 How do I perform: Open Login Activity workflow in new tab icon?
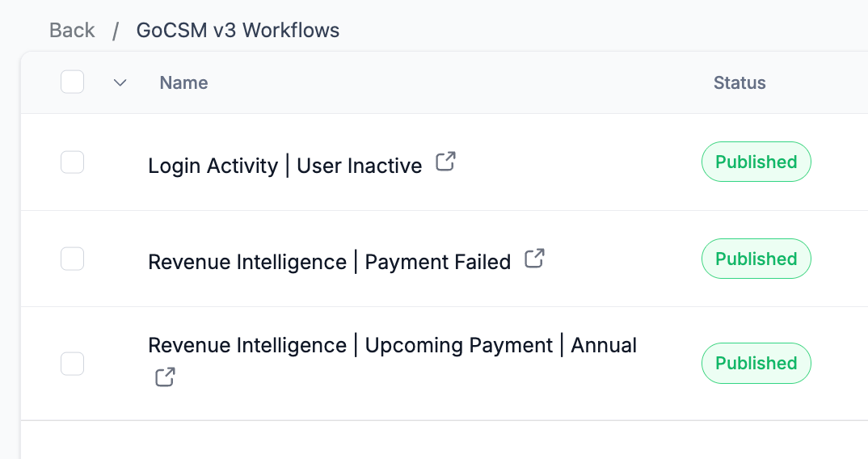445,162
